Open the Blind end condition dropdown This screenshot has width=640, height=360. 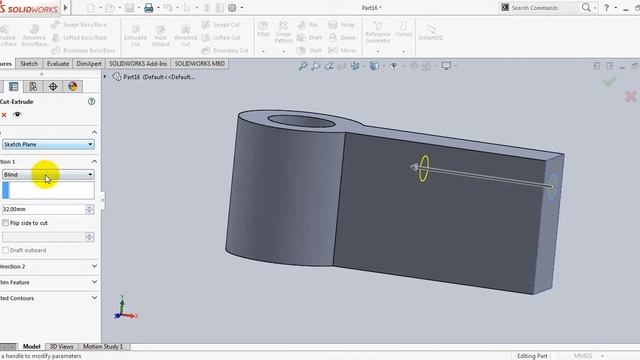point(48,175)
